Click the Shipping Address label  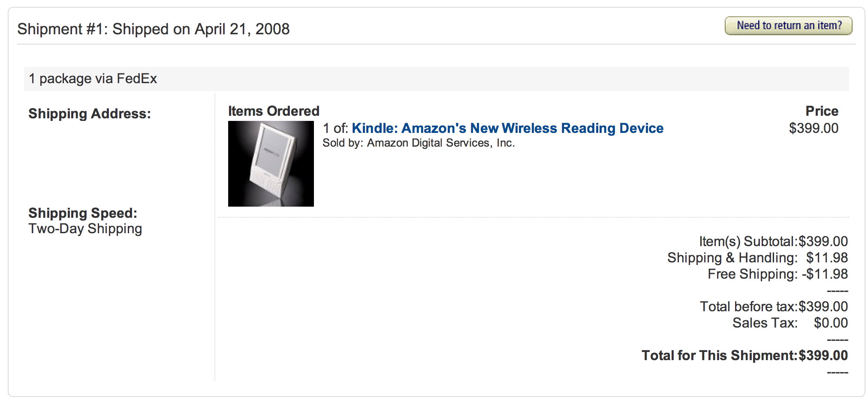click(x=90, y=114)
